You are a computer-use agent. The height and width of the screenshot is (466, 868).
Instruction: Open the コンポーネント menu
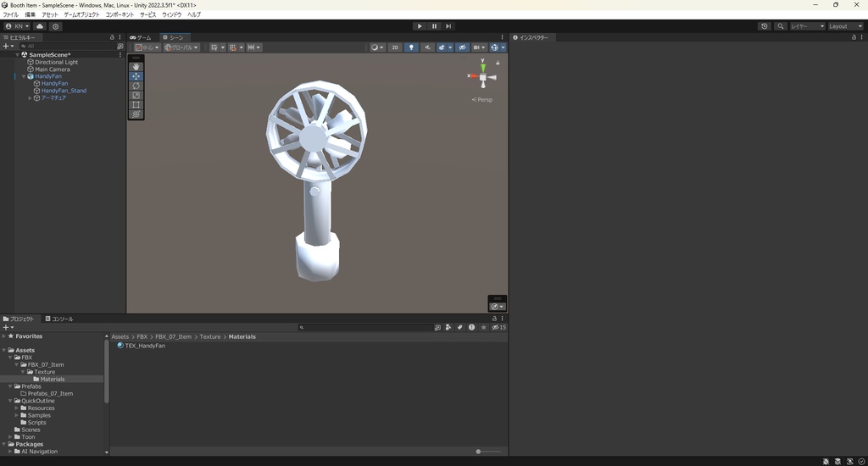coord(120,14)
